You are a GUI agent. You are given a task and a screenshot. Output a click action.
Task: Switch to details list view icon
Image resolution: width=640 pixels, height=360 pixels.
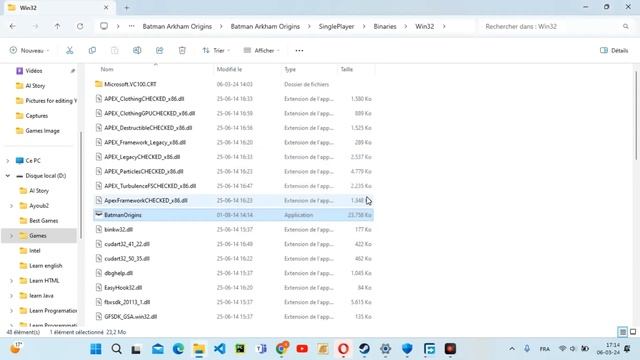point(622,332)
